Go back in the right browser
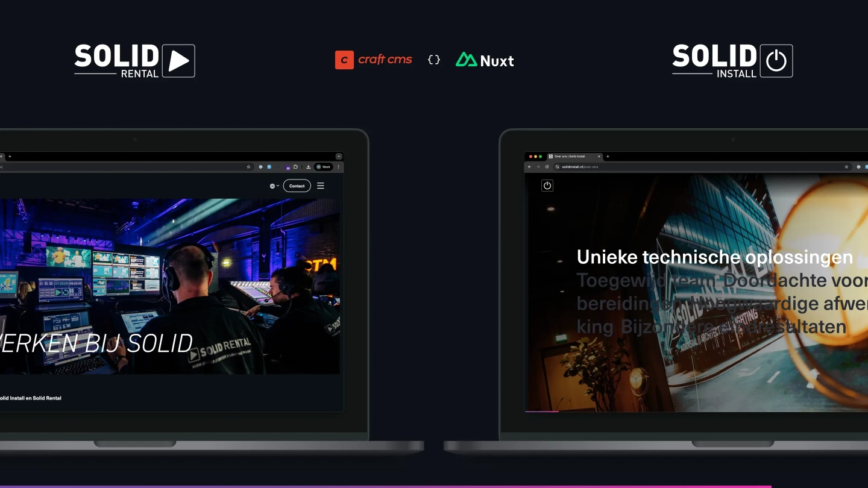Screen dimensions: 868x488 coord(529,167)
